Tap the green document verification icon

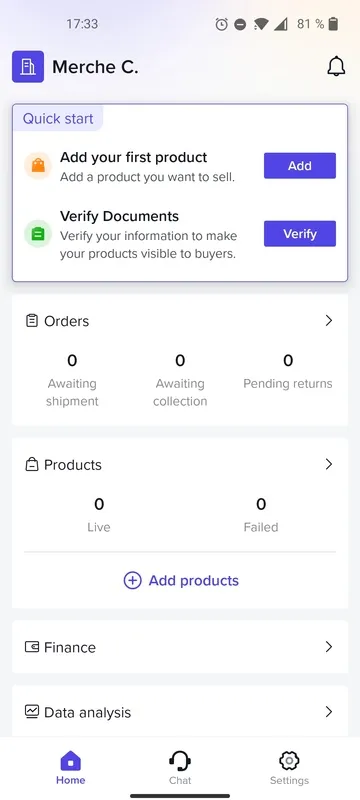[x=38, y=234]
